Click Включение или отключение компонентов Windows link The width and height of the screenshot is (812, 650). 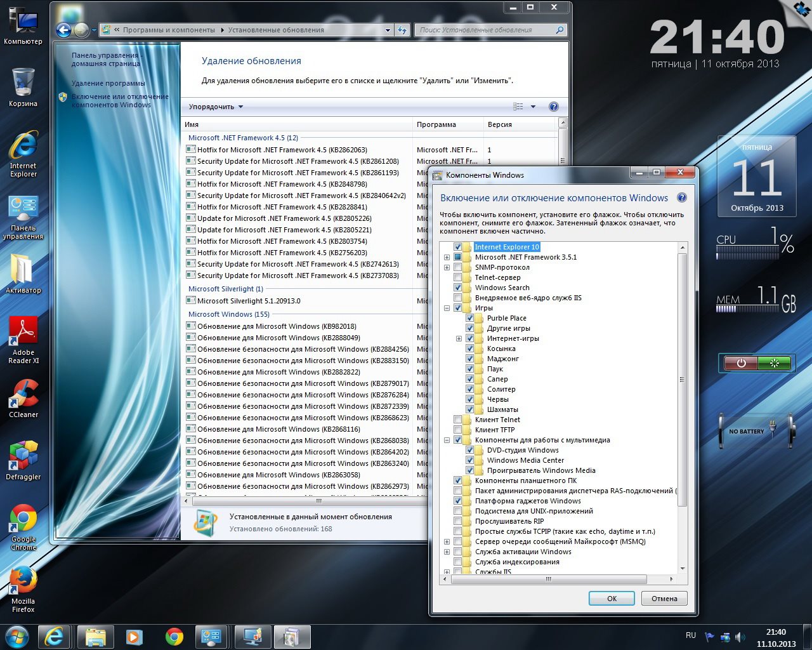119,101
